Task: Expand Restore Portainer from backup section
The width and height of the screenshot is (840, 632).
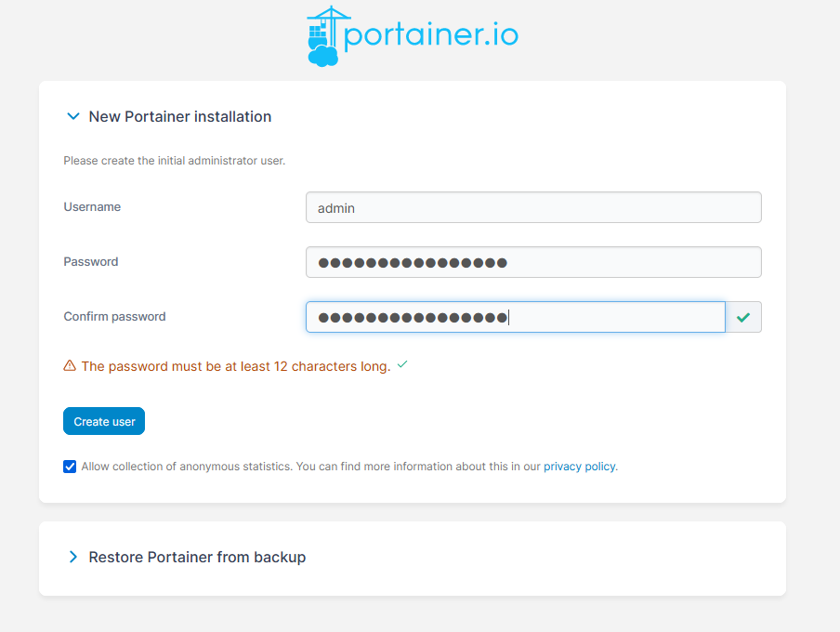Action: coord(73,557)
